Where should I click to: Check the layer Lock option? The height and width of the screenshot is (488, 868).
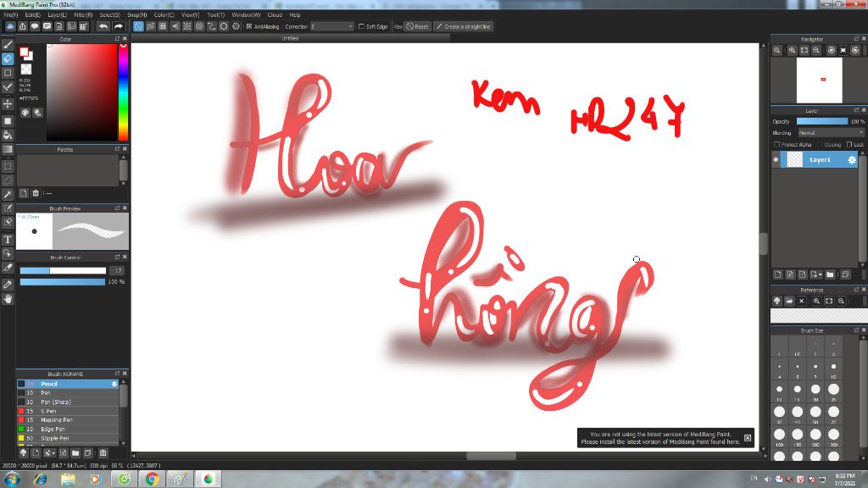coord(849,145)
